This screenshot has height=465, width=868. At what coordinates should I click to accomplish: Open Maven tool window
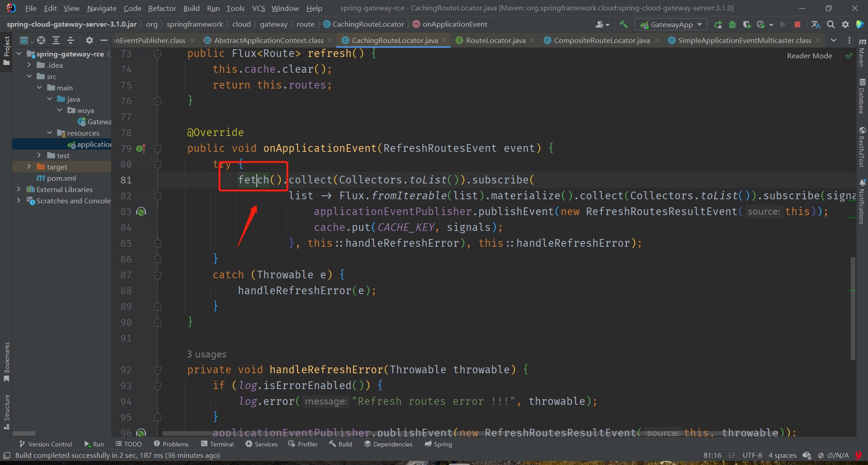[862, 53]
